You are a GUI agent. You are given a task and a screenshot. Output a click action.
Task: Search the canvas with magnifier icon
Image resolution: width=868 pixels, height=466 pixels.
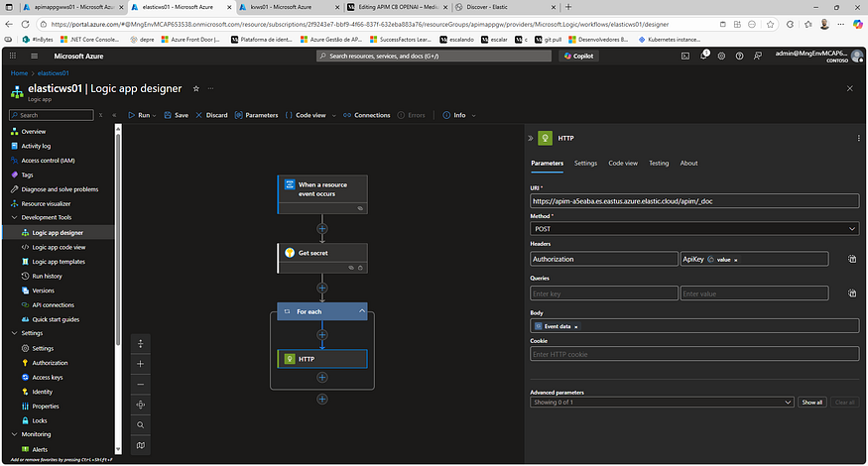141,425
